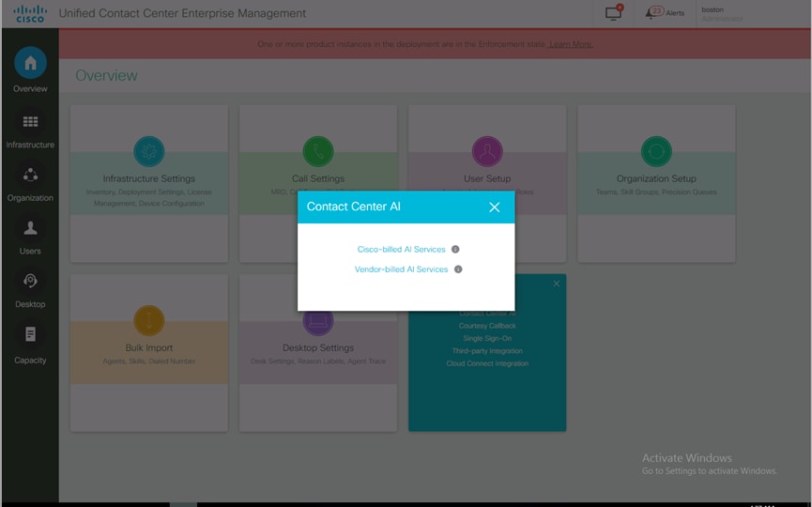Open the Organization Setup card icon
Image resolution: width=812 pixels, height=507 pixels.
click(656, 151)
